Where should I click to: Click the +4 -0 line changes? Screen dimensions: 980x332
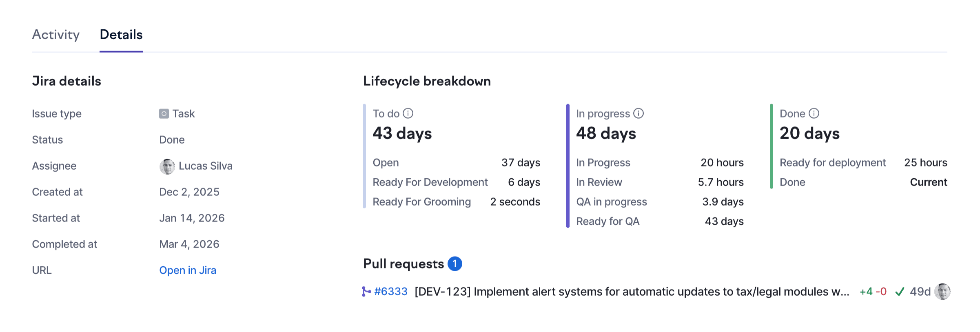(x=873, y=292)
